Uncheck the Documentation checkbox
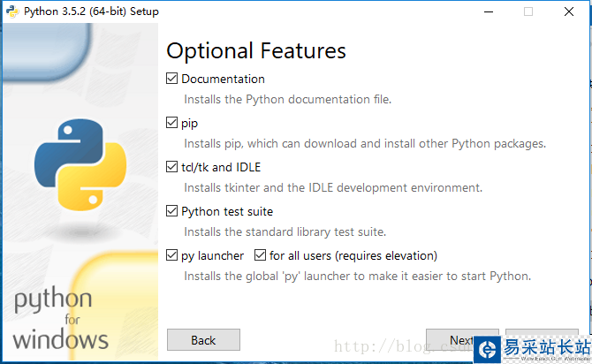The height and width of the screenshot is (364, 592). (x=172, y=79)
